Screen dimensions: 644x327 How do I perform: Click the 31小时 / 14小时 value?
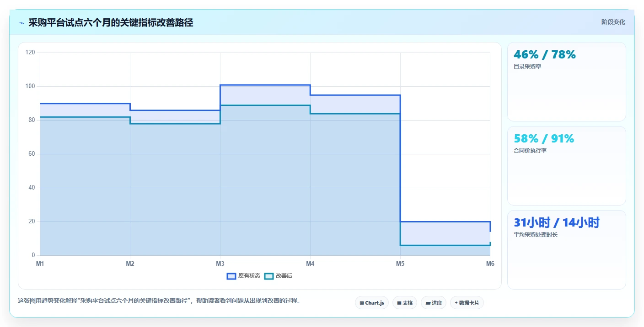557,223
